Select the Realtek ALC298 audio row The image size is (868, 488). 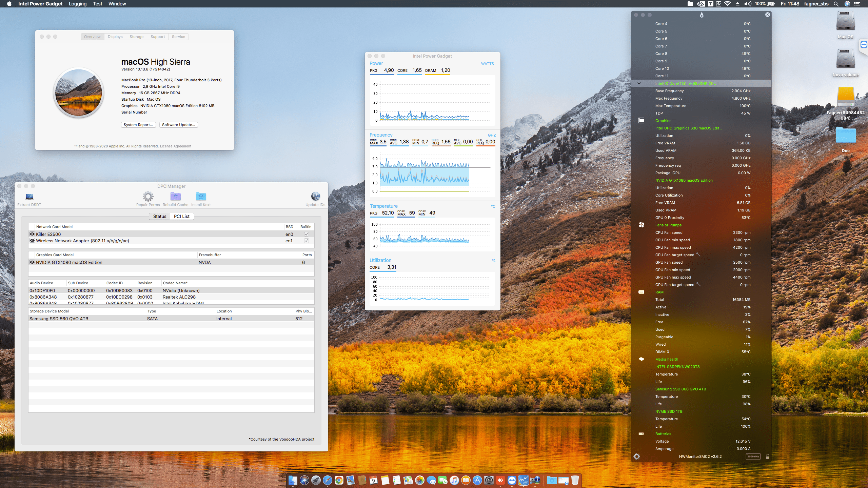(x=171, y=297)
